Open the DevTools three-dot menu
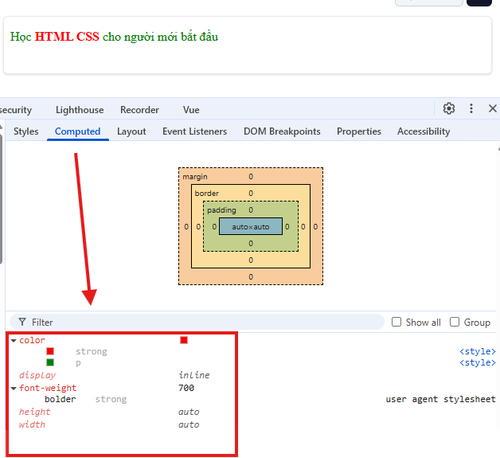 click(x=471, y=109)
